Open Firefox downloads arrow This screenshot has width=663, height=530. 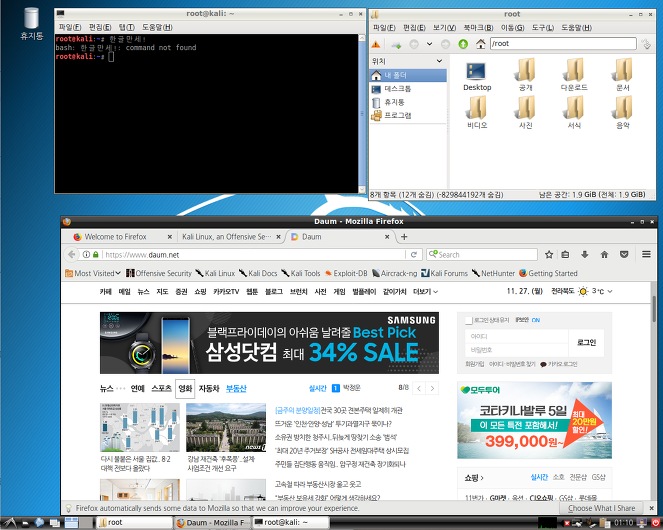coord(585,255)
